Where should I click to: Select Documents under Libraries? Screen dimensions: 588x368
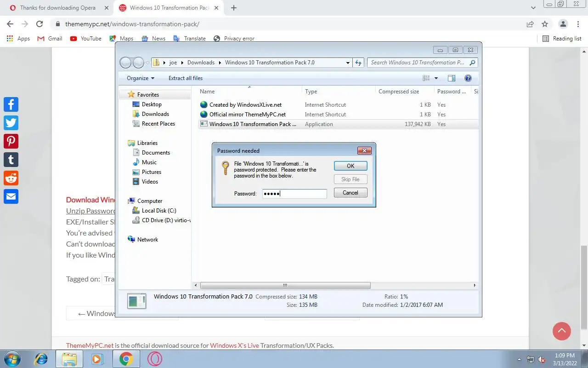156,153
